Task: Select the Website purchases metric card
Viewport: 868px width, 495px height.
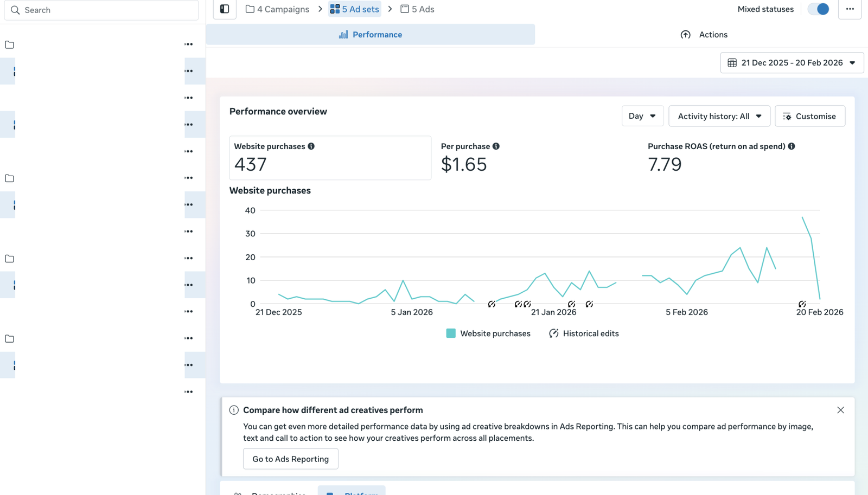Action: [330, 158]
